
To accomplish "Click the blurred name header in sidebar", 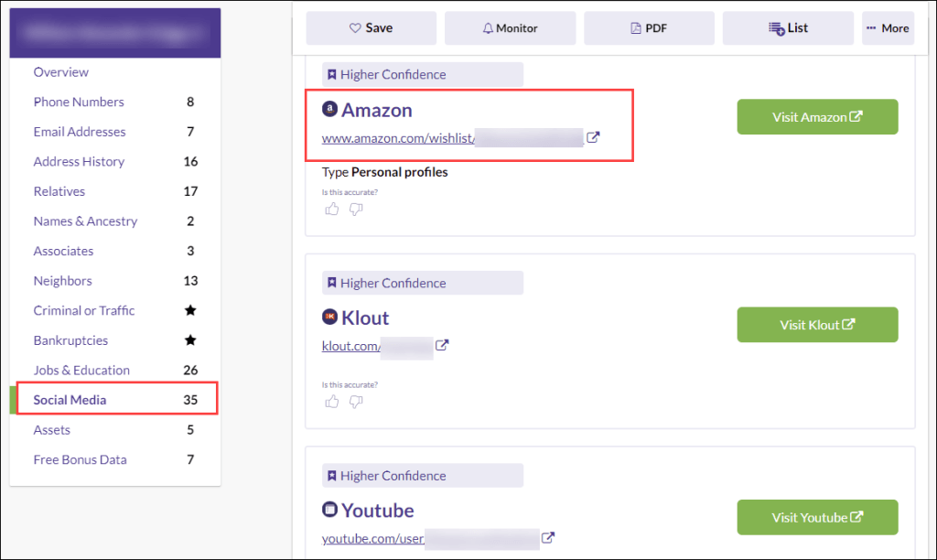I will (x=115, y=33).
